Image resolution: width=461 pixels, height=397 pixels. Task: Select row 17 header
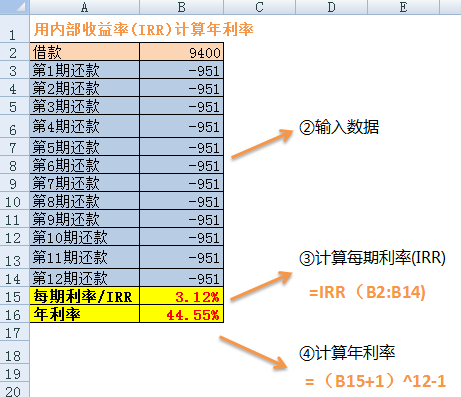click(15, 332)
